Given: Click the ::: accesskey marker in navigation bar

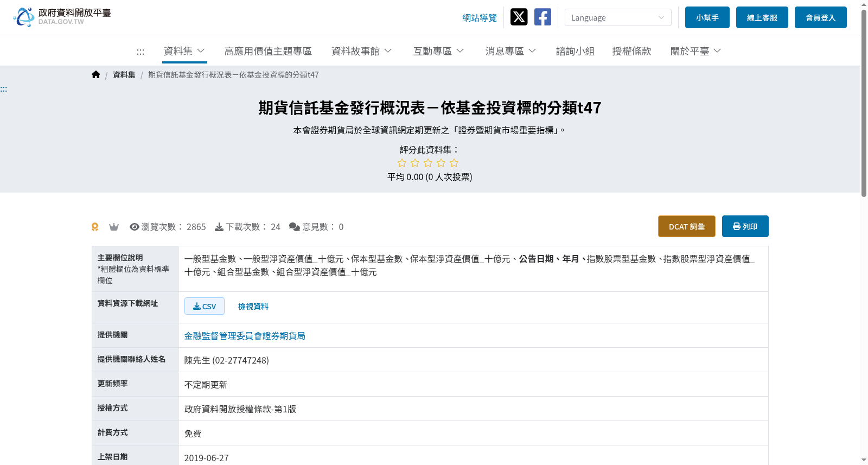Looking at the screenshot, I should coord(141,52).
